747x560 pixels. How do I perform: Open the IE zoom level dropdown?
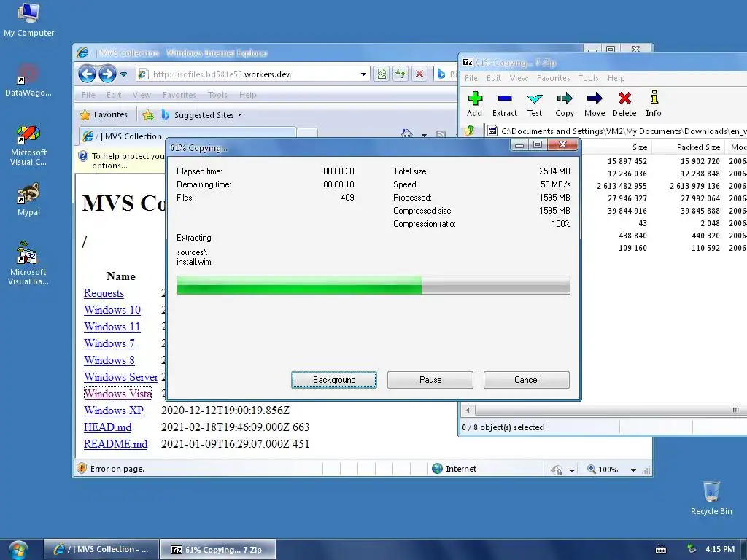(x=633, y=470)
